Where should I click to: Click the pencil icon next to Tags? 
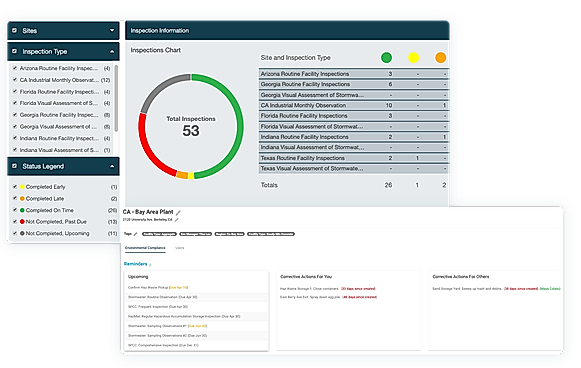point(136,234)
